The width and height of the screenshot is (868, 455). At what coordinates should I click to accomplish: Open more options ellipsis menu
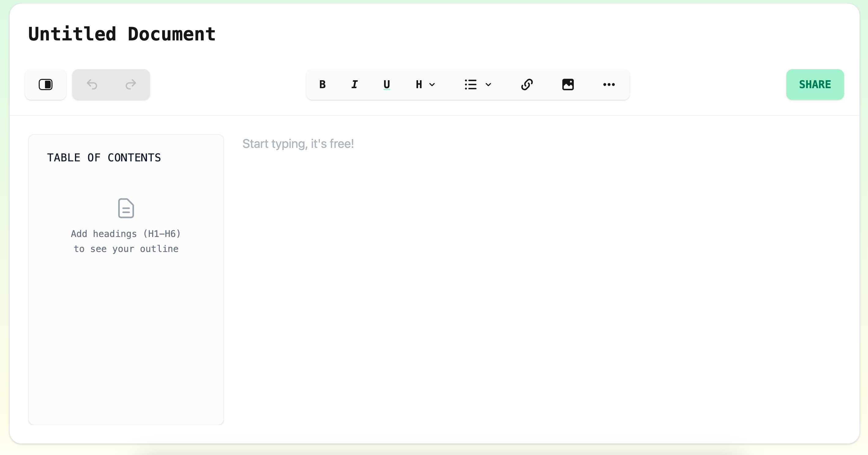(608, 84)
